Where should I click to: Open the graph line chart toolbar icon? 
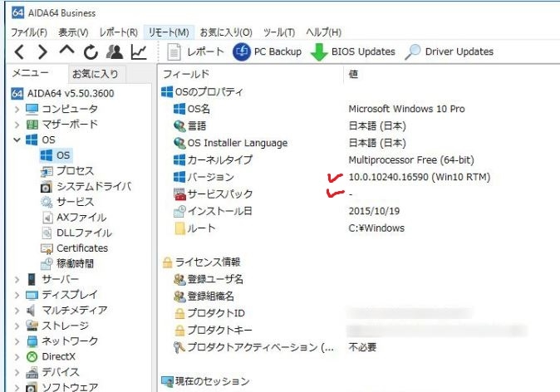point(139,52)
